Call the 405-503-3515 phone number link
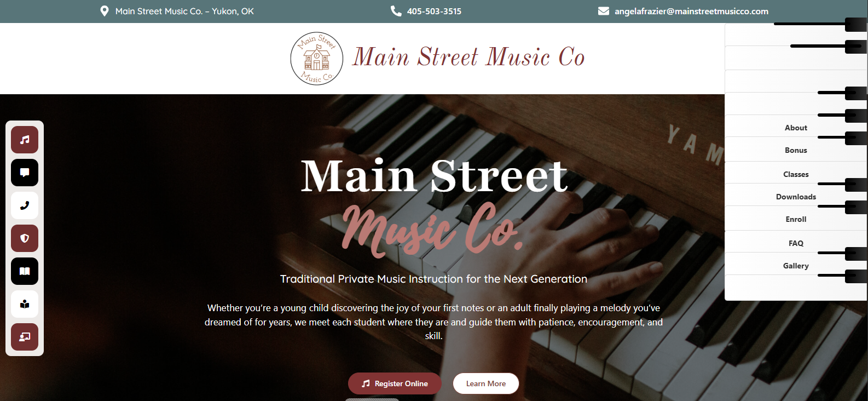868x401 pixels. (434, 11)
